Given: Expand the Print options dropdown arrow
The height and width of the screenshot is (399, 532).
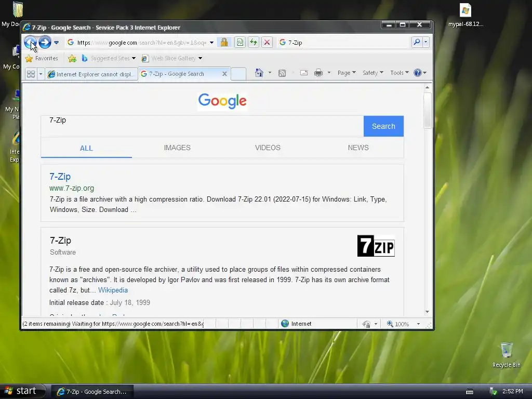Looking at the screenshot, I should point(329,73).
